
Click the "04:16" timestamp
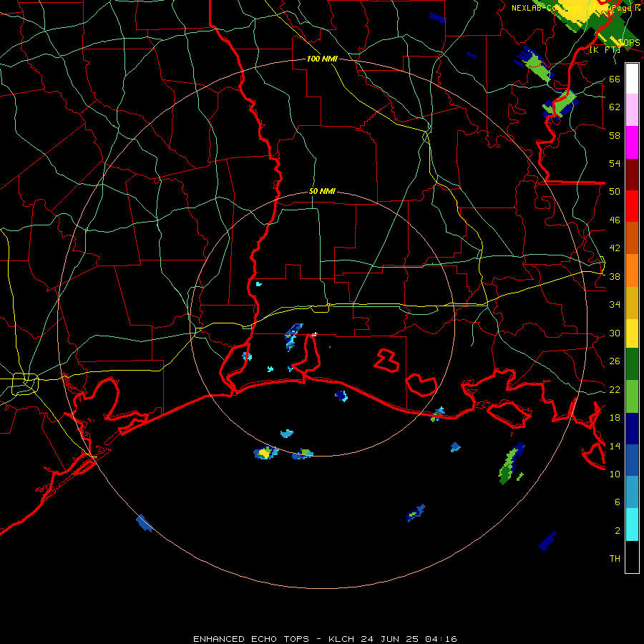(x=441, y=639)
